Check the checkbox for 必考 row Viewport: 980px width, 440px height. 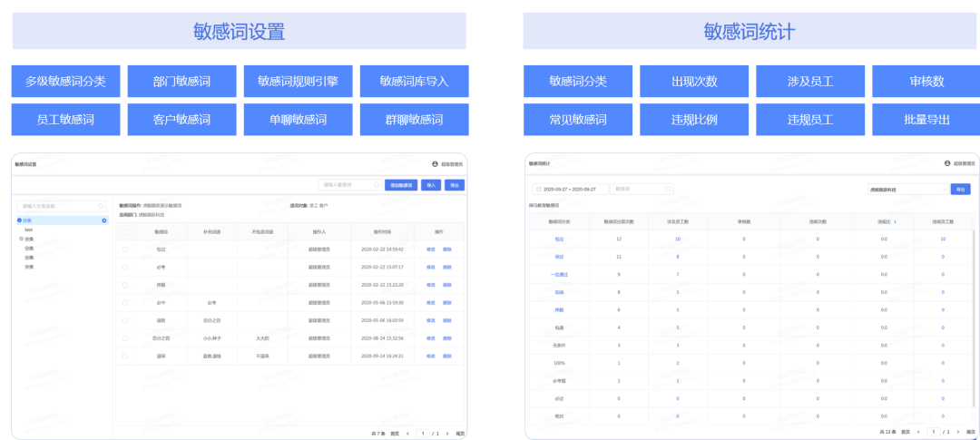pyautogui.click(x=125, y=267)
